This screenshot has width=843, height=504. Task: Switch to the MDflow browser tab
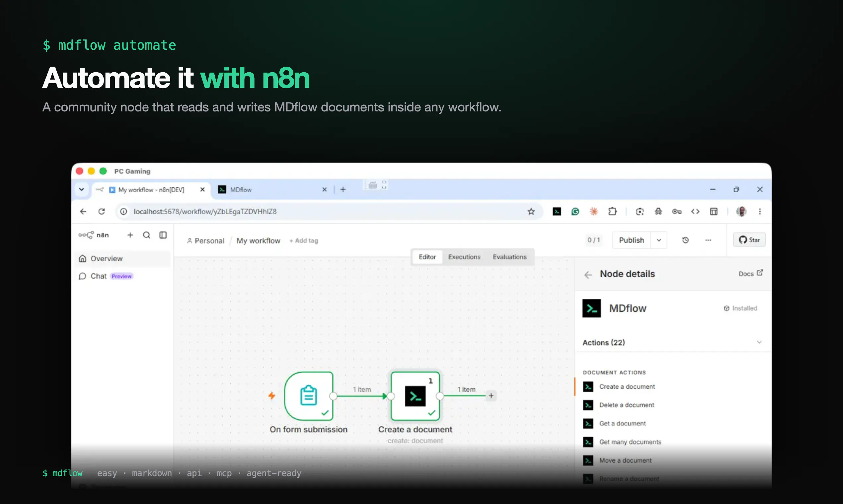click(x=272, y=190)
